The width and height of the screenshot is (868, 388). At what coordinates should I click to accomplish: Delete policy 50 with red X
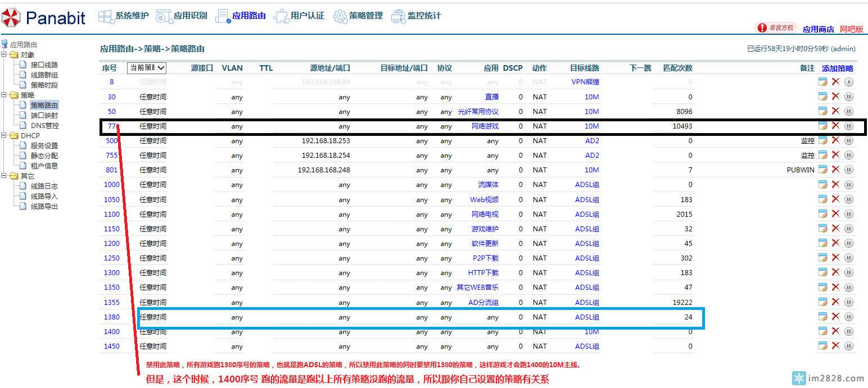point(835,111)
